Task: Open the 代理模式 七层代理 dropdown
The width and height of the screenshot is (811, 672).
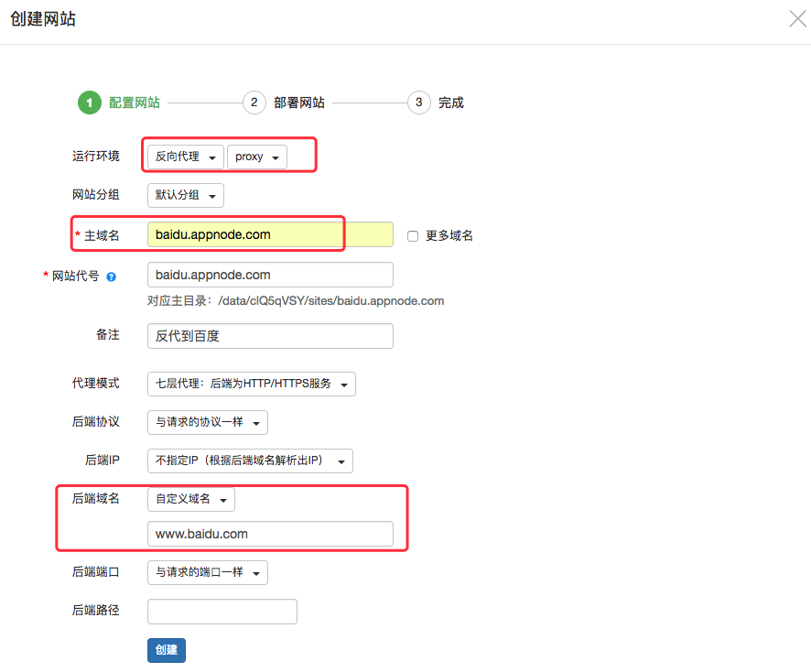Action: [251, 384]
